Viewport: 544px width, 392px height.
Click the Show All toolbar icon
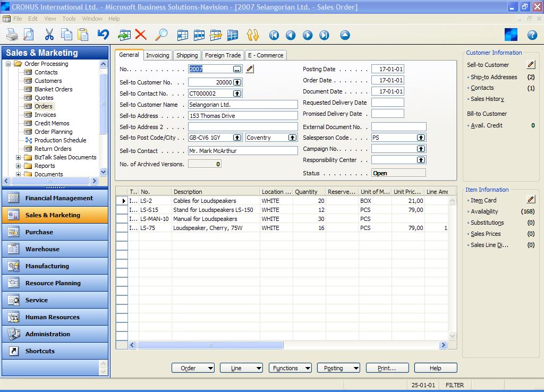point(233,35)
